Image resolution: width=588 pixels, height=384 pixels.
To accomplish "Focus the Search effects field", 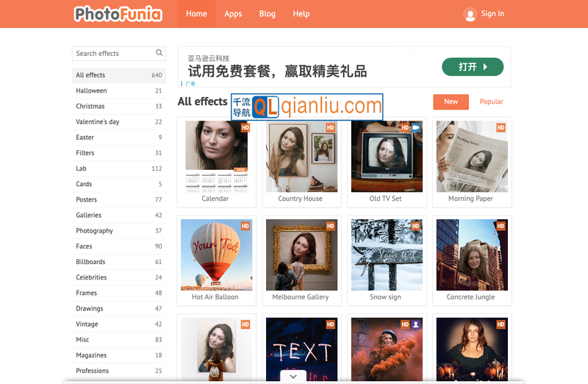I will click(x=118, y=53).
